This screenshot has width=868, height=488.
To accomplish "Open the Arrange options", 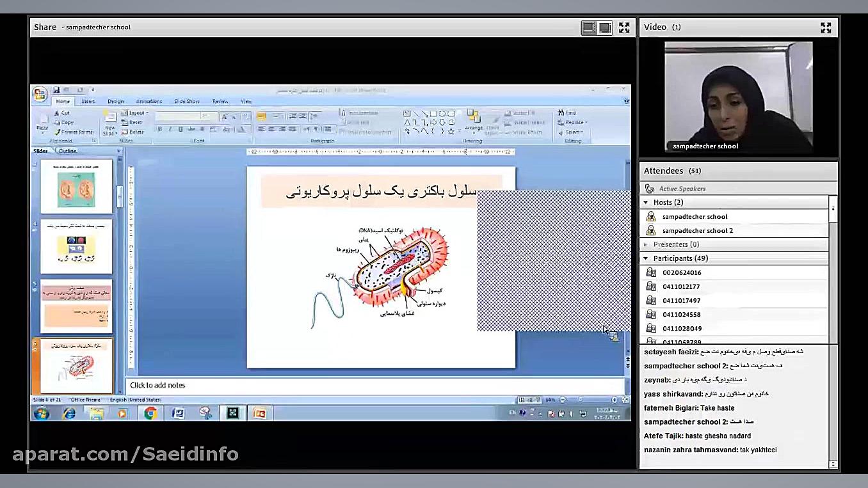I will pos(474,122).
